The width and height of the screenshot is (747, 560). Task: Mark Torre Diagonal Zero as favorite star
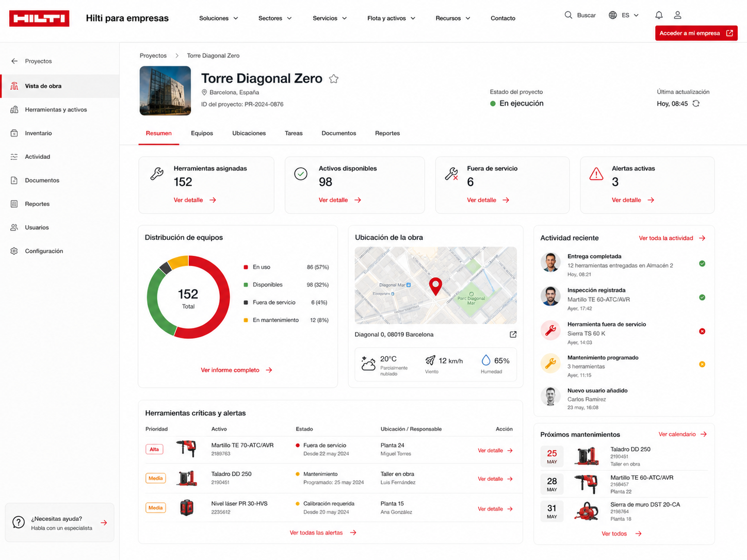(334, 79)
